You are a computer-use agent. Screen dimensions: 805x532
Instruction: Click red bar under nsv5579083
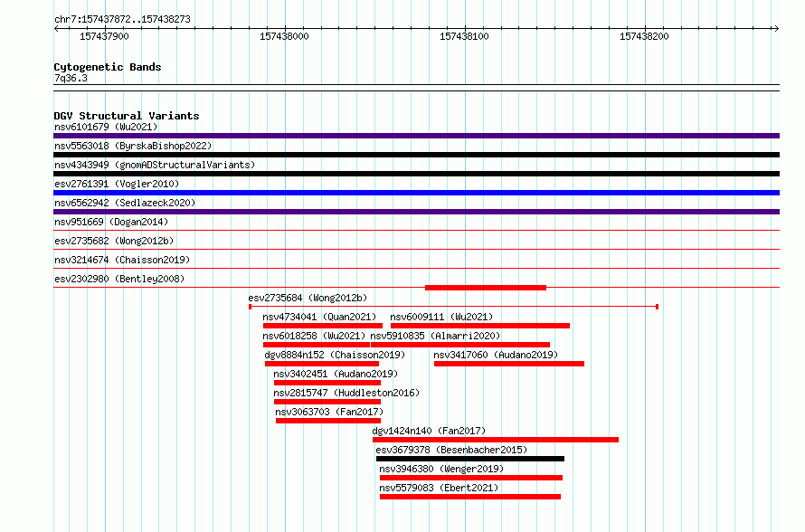tap(470, 497)
